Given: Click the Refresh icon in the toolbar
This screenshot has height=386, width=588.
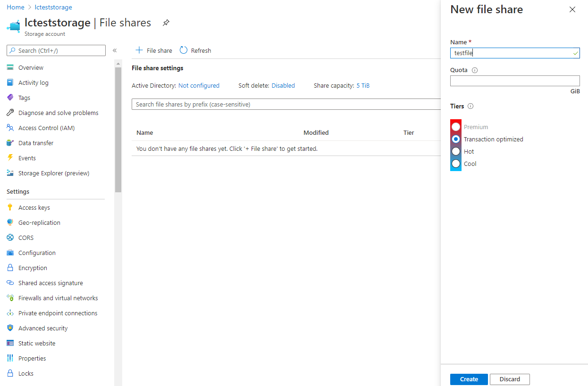Looking at the screenshot, I should pos(184,50).
